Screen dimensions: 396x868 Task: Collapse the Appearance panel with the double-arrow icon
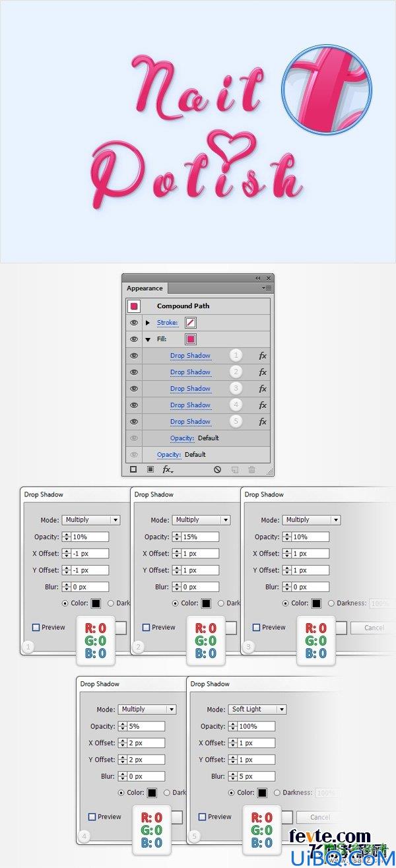(258, 278)
